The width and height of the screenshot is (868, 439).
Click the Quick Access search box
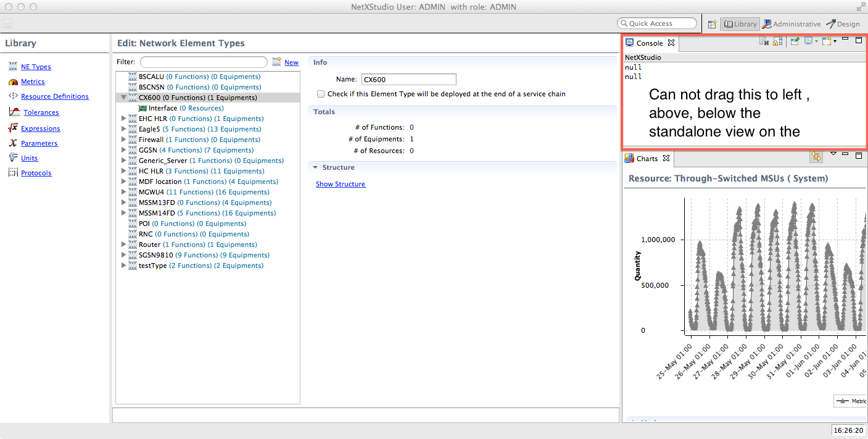pyautogui.click(x=657, y=23)
